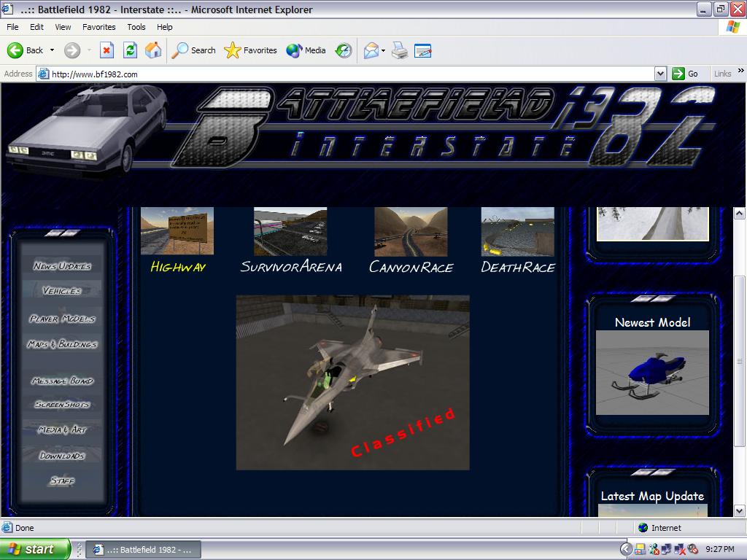Screen dimensions: 747x560
Task: Click the Windows flag logo throbber
Action: point(732,27)
